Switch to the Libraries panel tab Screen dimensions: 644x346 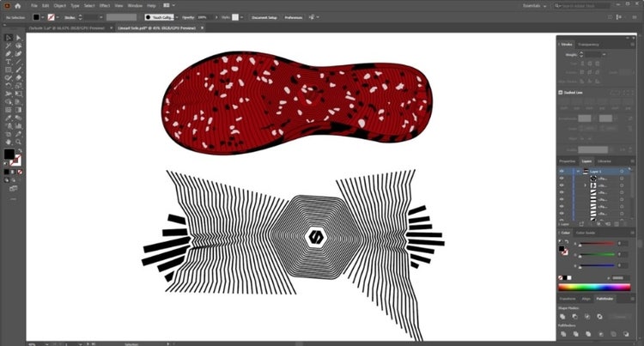coord(605,161)
